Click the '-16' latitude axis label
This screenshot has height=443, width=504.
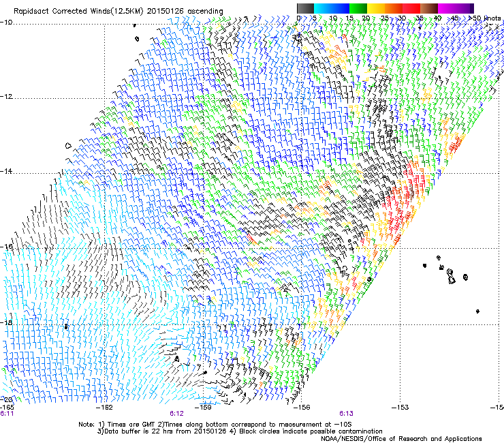click(x=6, y=247)
